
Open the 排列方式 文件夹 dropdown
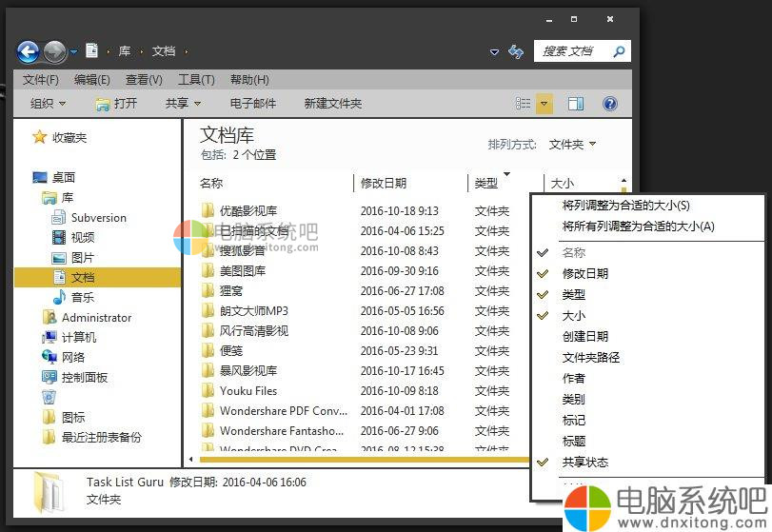pos(572,145)
